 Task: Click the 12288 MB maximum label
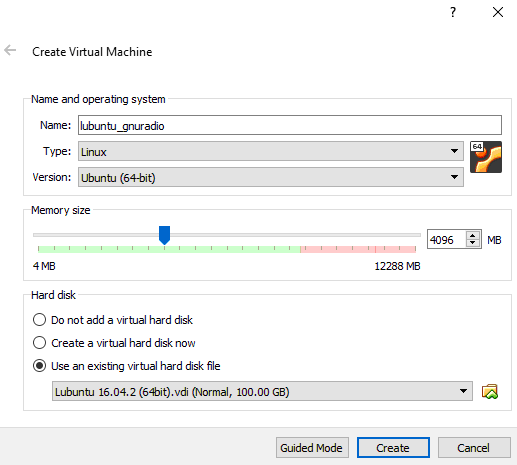(397, 266)
